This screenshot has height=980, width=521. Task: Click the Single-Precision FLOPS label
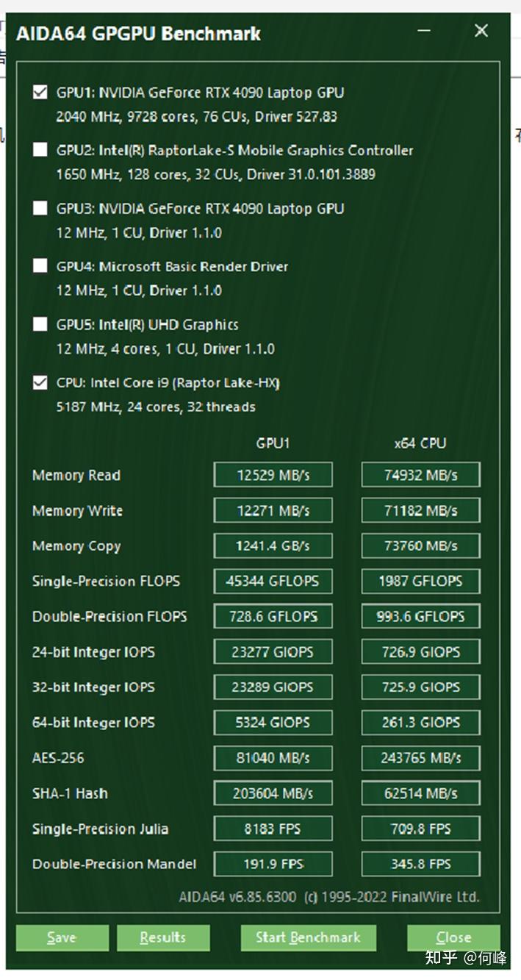click(x=107, y=582)
